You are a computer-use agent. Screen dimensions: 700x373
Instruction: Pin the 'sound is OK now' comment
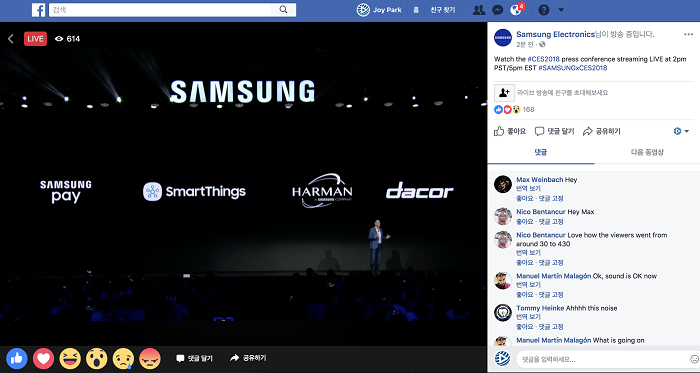tap(551, 294)
